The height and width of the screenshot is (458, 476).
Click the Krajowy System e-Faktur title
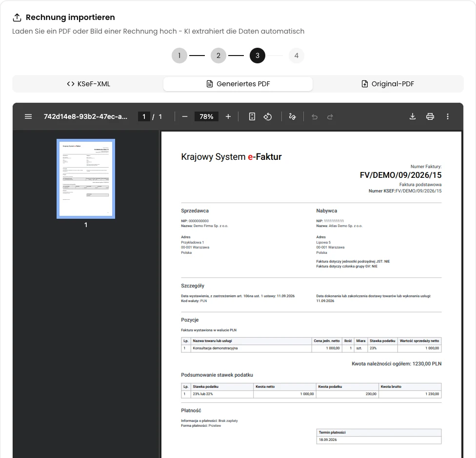point(231,157)
